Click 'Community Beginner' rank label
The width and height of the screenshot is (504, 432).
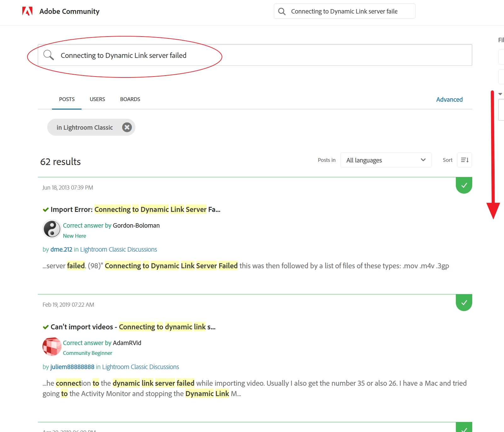(88, 353)
